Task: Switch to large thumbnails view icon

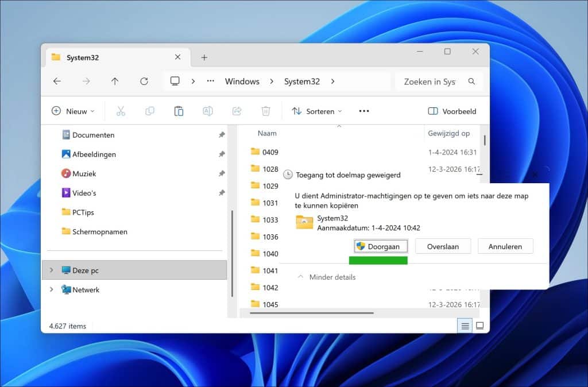Action: (x=479, y=326)
